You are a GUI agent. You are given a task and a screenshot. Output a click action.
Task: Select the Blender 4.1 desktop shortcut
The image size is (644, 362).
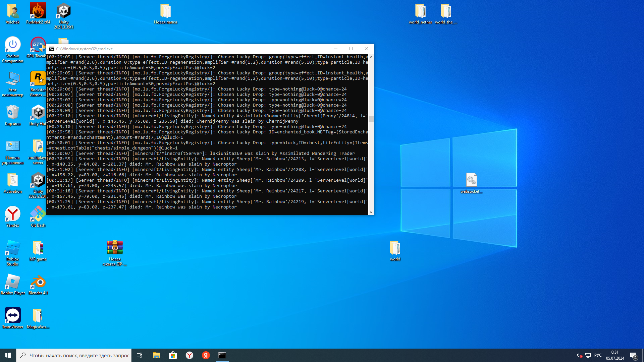pos(38,282)
